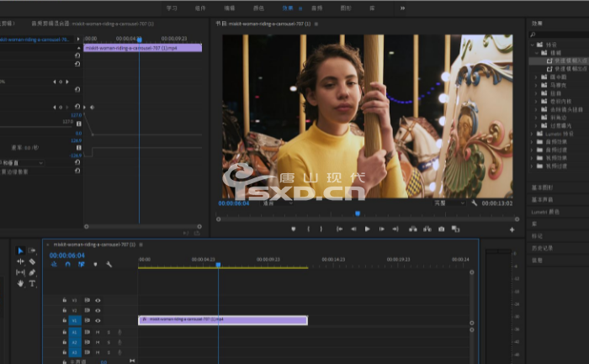The image size is (589, 364).
Task: Step forward one frame
Action: 382,229
